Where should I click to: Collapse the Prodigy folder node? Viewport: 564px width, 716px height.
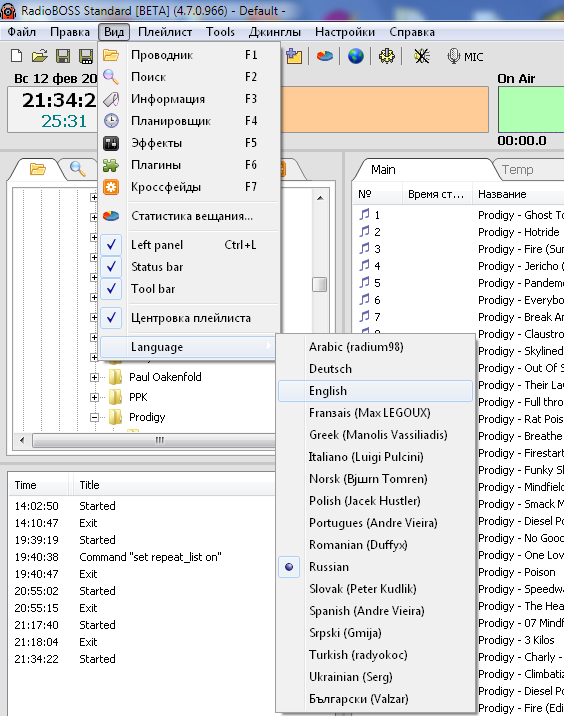[x=94, y=417]
